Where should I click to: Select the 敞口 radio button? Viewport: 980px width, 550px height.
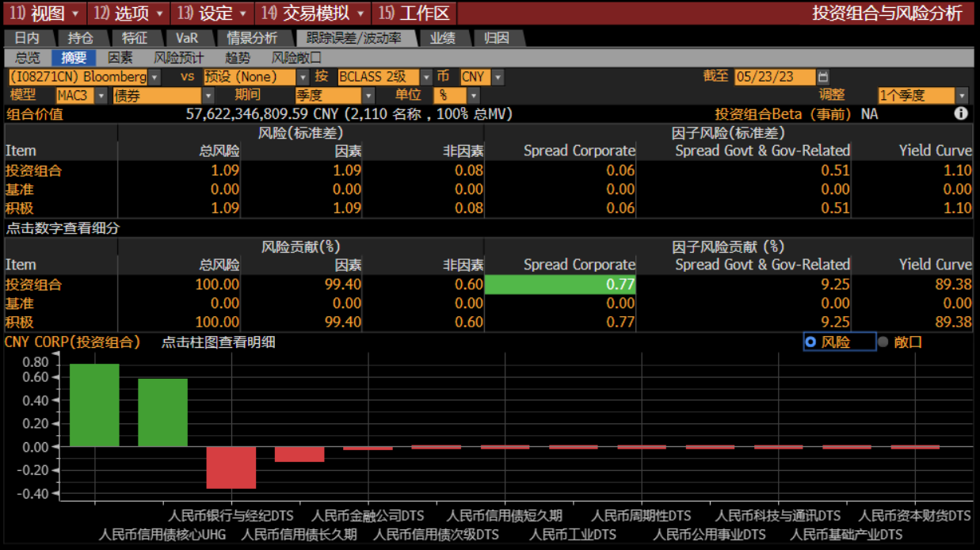pyautogui.click(x=883, y=342)
